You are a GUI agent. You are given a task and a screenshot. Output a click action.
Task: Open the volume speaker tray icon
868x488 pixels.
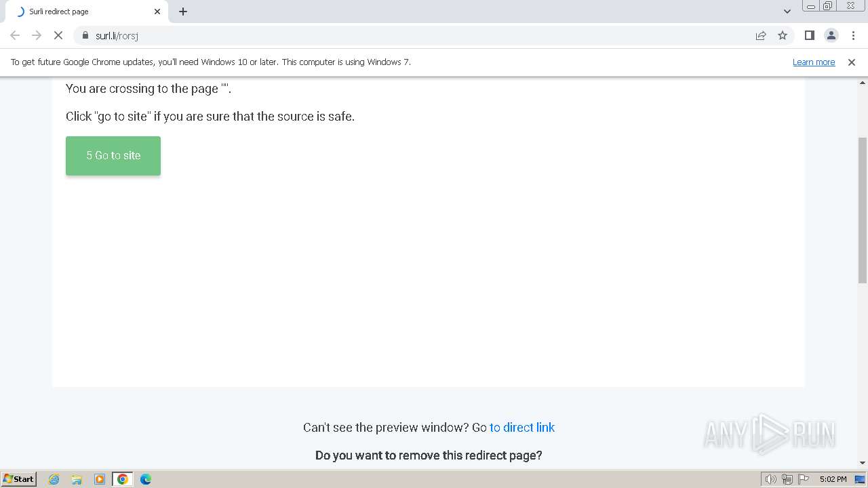[x=771, y=479]
